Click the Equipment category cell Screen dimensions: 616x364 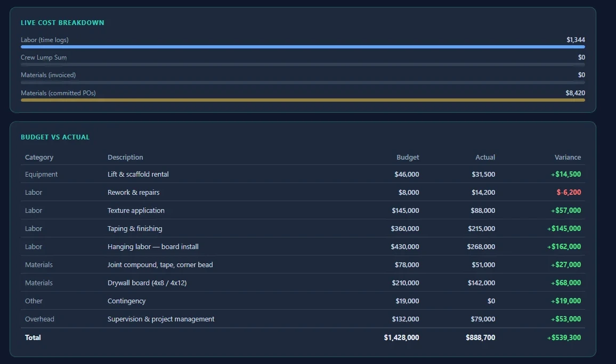point(41,174)
